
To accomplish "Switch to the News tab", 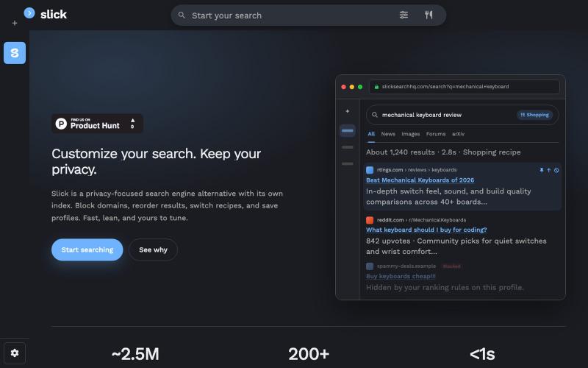I will [388, 134].
